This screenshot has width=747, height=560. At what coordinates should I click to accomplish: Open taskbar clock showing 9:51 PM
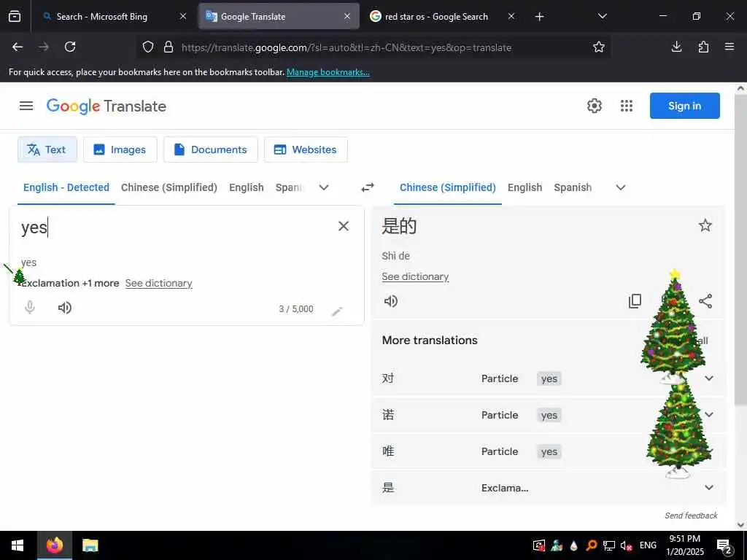pyautogui.click(x=684, y=545)
